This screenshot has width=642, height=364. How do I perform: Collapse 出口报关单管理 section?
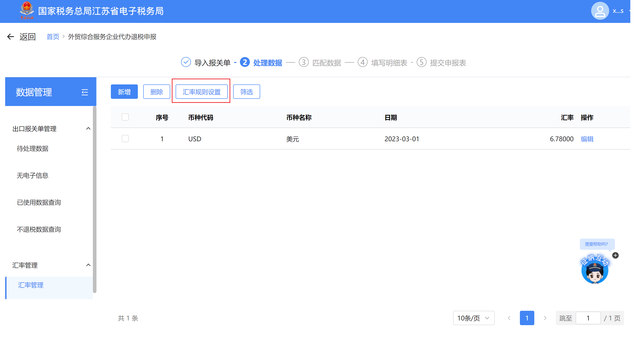pyautogui.click(x=88, y=128)
